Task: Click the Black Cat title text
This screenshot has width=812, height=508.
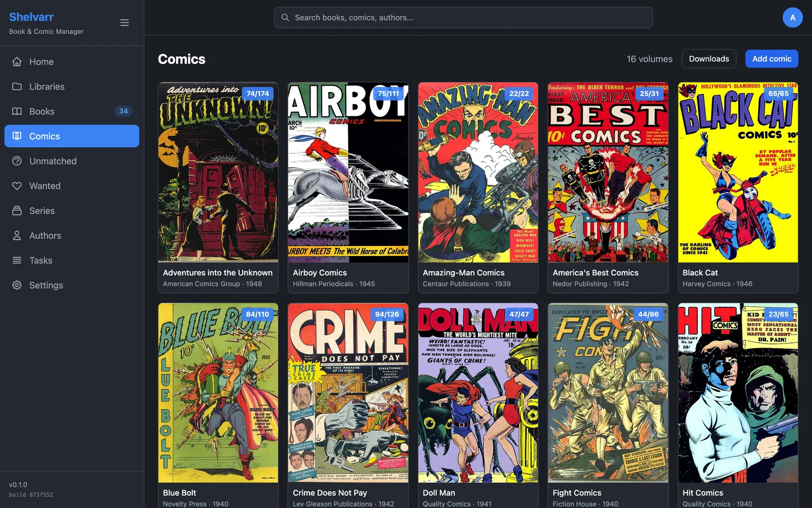Action: click(700, 273)
